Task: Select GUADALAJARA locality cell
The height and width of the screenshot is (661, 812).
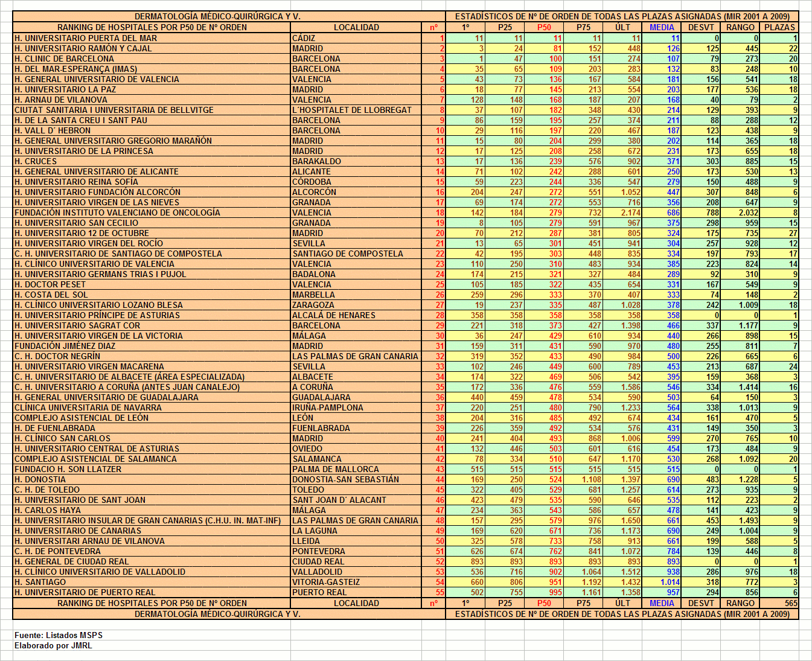Action: (356, 397)
